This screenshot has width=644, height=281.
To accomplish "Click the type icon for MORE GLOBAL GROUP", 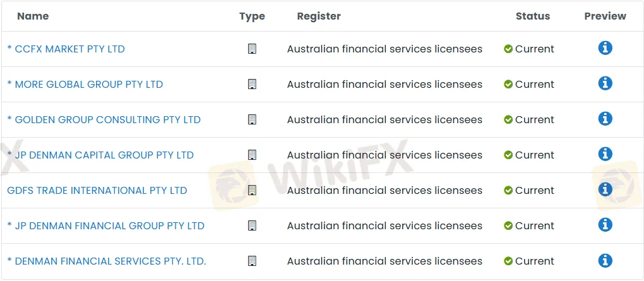I will pos(252,84).
